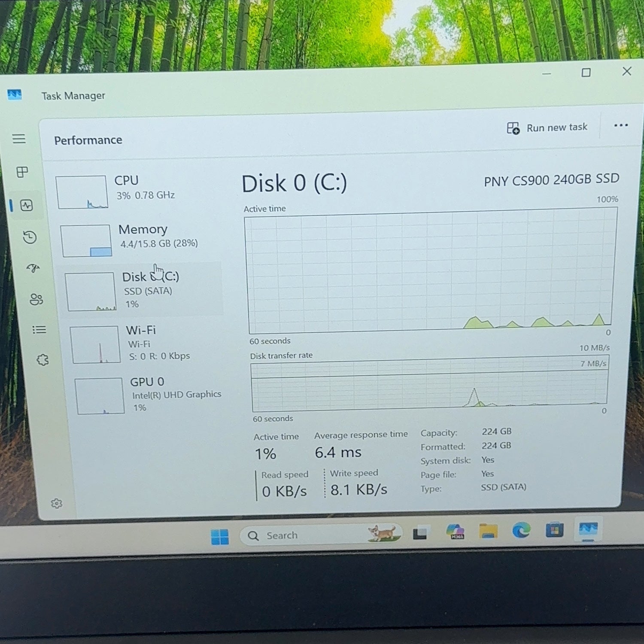Open the Users page icon
Screen dimensions: 644x644
click(x=36, y=299)
